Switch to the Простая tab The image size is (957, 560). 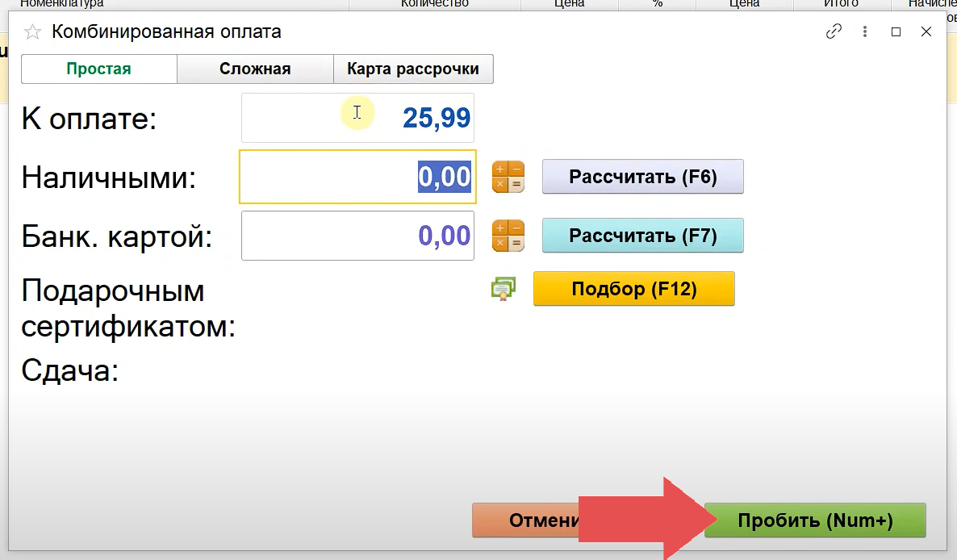pyautogui.click(x=98, y=69)
